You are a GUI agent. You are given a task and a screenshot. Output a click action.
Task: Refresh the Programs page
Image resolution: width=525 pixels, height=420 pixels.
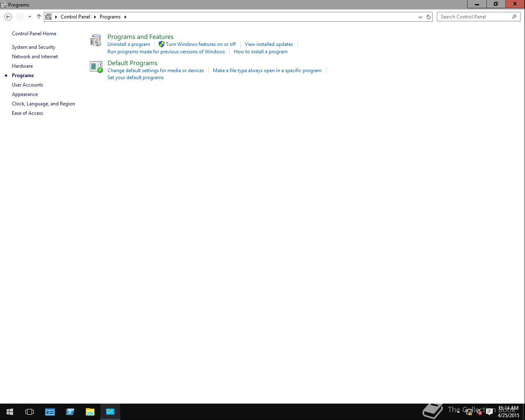coord(429,17)
